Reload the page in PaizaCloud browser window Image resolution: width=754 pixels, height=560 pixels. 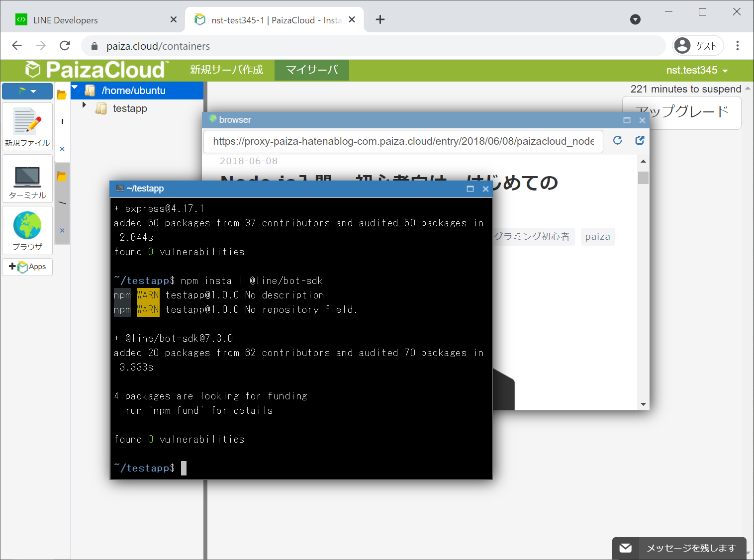point(617,141)
